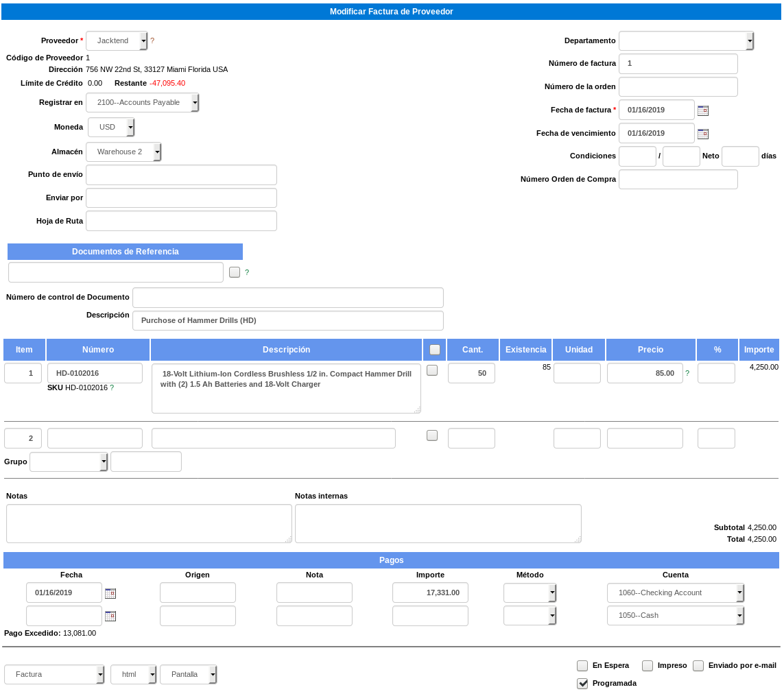Open calendar picker for Fecha de factura

pyautogui.click(x=702, y=110)
